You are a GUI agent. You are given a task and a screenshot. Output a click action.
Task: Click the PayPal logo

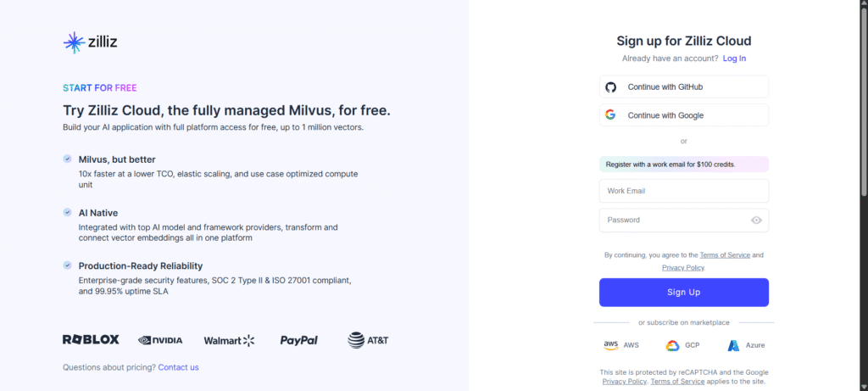(x=299, y=340)
